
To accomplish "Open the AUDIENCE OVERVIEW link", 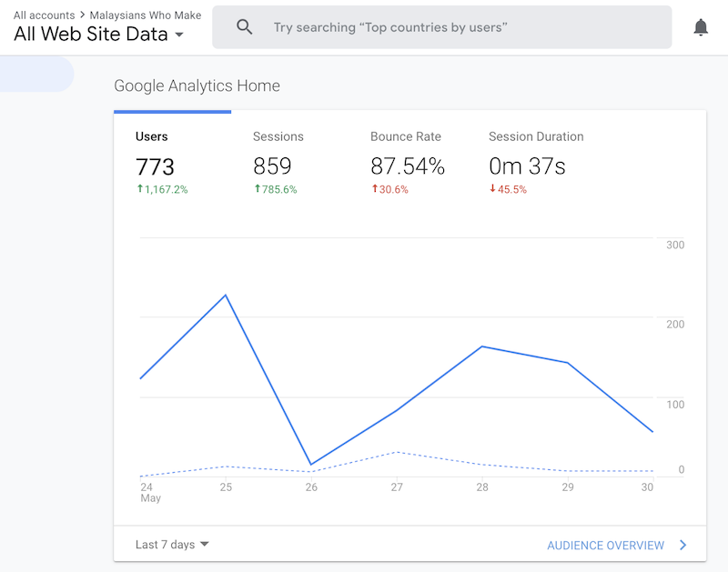I will point(605,545).
